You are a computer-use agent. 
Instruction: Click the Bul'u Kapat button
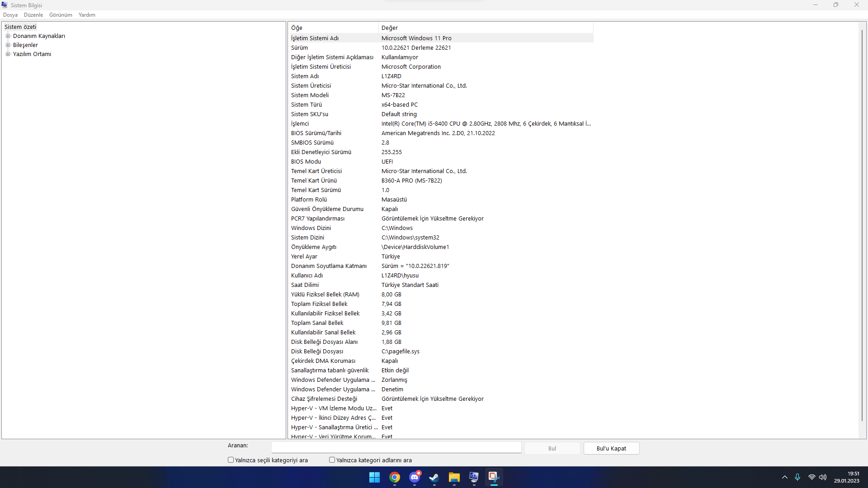tap(611, 448)
